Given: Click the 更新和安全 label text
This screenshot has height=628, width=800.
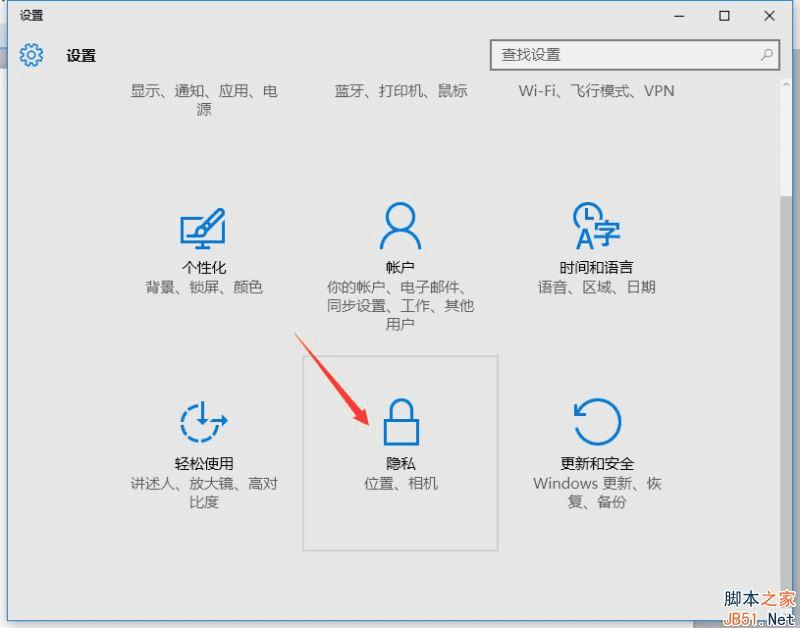Looking at the screenshot, I should point(597,463).
